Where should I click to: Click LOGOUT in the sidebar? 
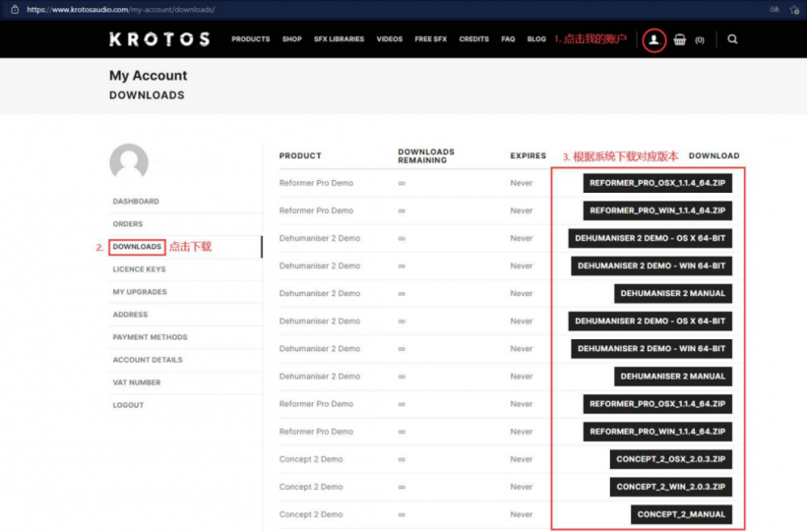(128, 405)
